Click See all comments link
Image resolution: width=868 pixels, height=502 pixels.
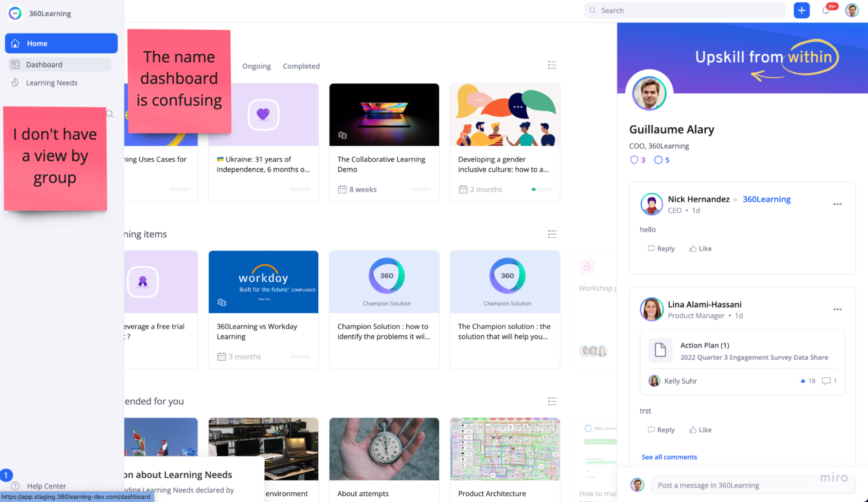click(669, 457)
